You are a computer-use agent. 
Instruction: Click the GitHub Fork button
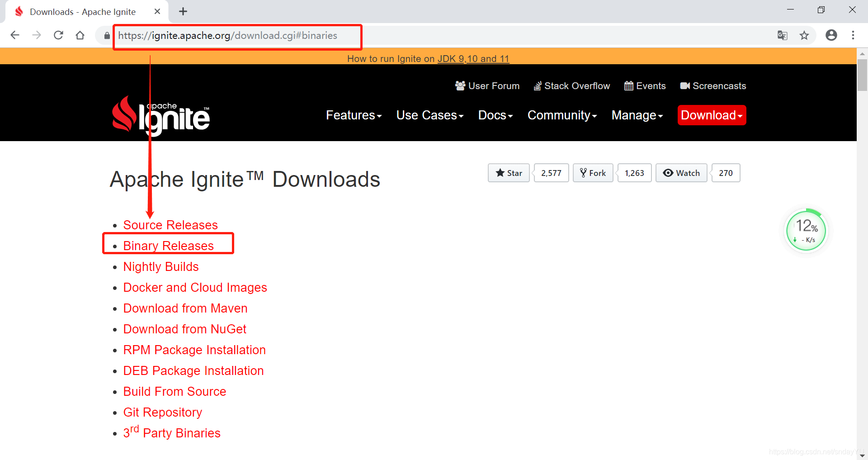593,173
